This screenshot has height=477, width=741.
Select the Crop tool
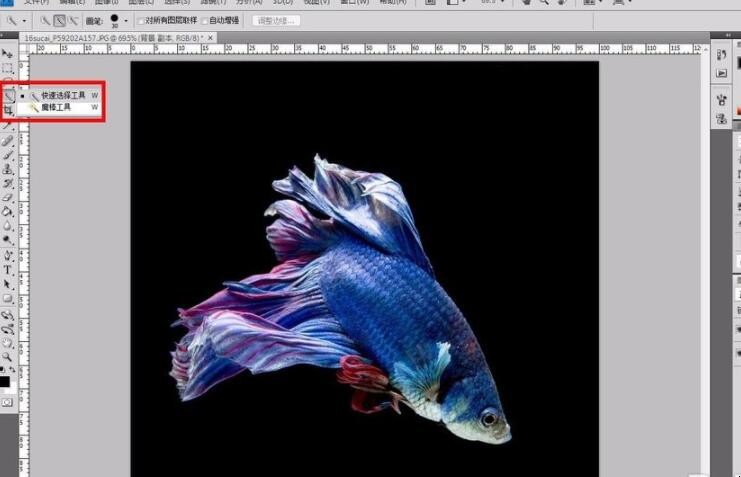(x=8, y=111)
